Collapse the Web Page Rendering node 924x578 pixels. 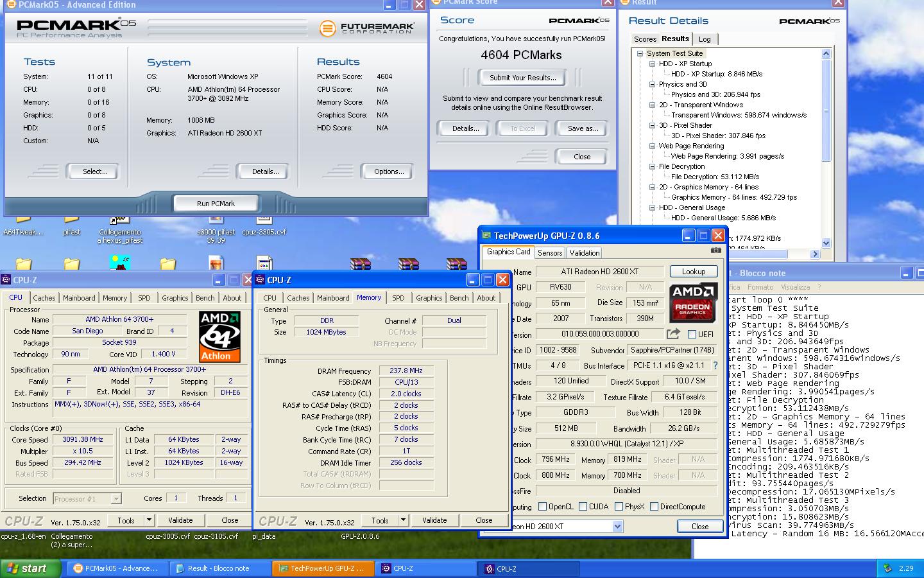click(x=652, y=146)
